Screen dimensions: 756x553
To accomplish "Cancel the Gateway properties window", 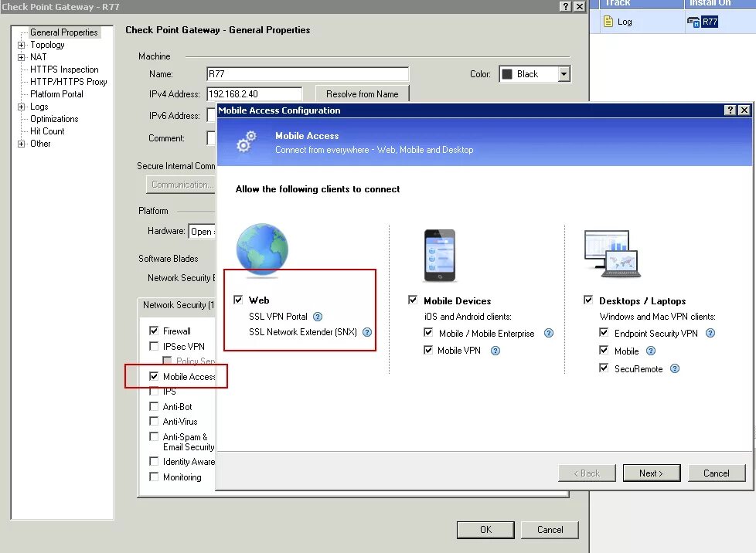I will (550, 529).
